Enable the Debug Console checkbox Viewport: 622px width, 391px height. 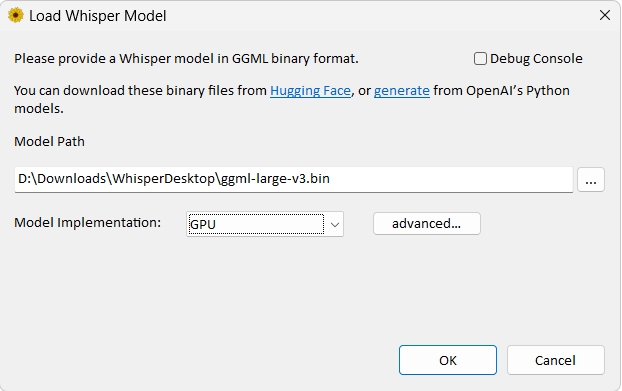click(480, 59)
